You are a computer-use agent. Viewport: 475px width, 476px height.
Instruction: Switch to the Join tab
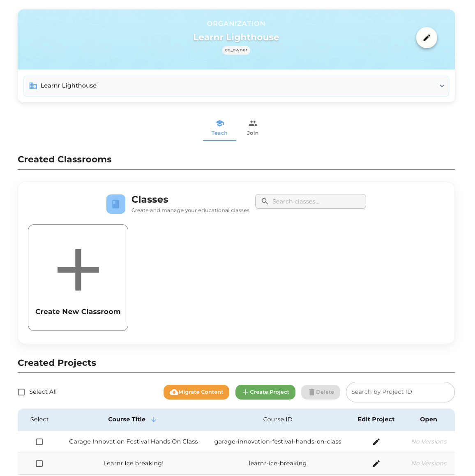(252, 128)
